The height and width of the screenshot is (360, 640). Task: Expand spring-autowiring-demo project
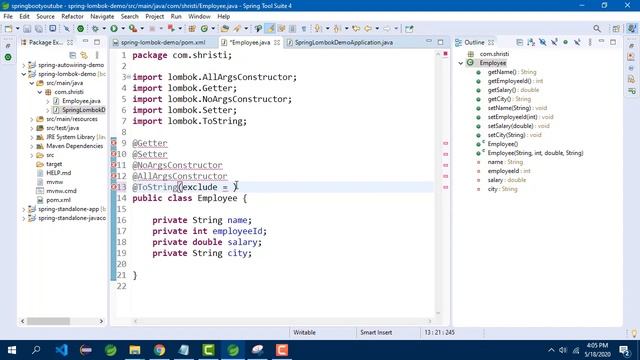tap(24, 65)
